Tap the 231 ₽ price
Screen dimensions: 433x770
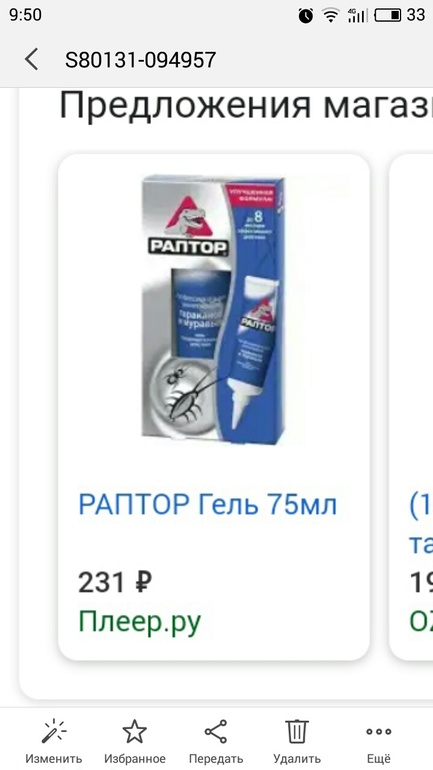tap(115, 583)
